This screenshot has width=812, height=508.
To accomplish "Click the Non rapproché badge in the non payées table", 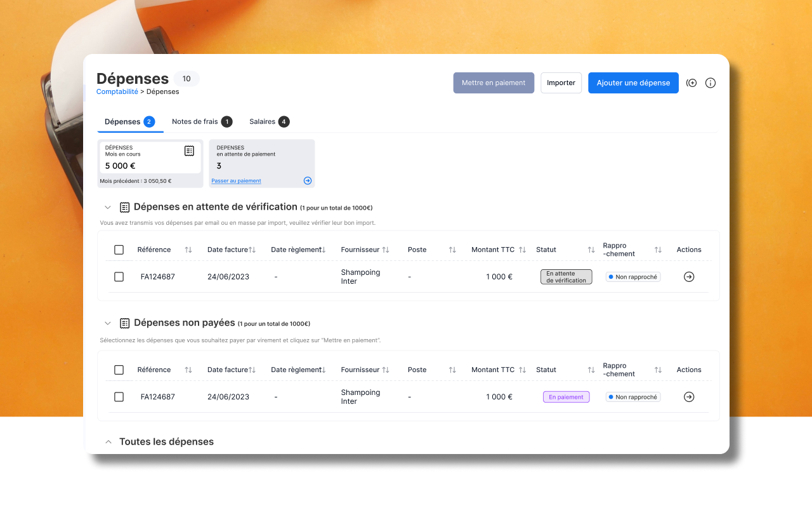I will pos(633,397).
